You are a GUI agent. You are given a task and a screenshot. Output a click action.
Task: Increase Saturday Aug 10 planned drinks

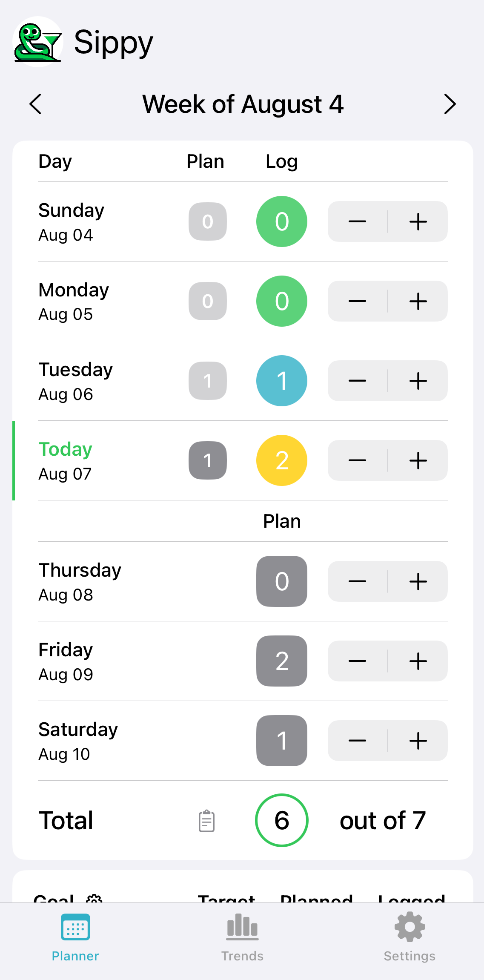(x=418, y=741)
